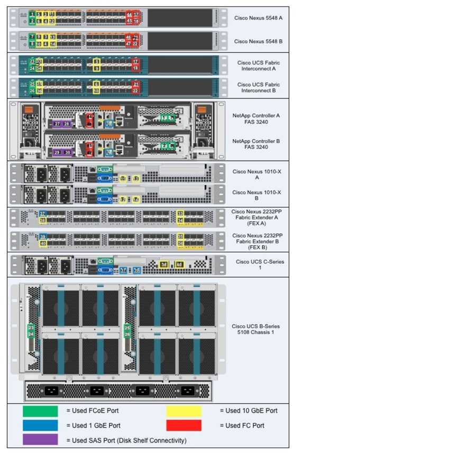Click blue port 39 on the UCS C-Series server

click(x=137, y=270)
